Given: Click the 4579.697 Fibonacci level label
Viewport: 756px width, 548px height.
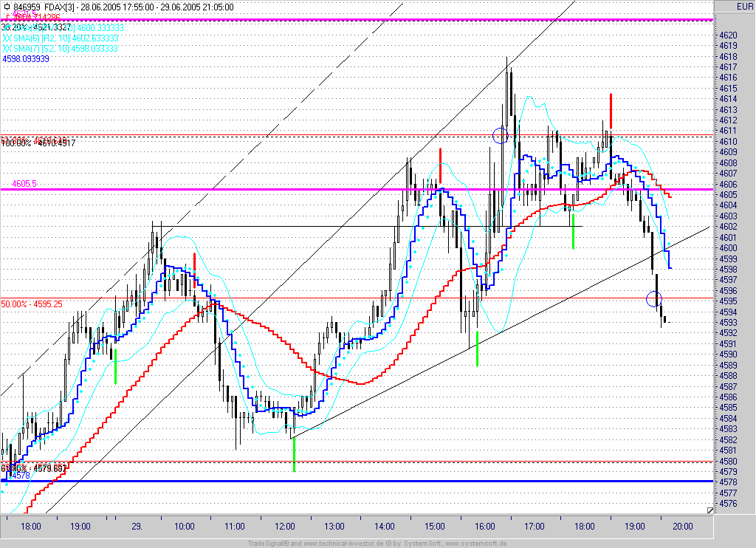Looking at the screenshot, I should point(33,468).
